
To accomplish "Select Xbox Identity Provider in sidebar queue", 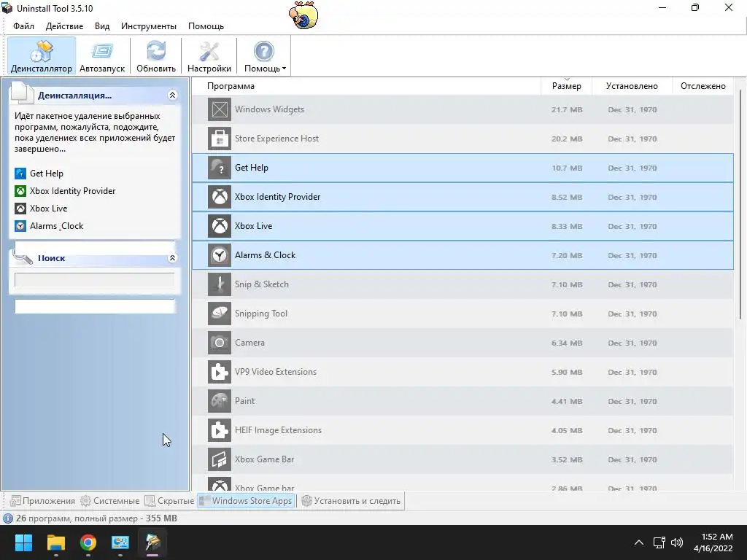I will [x=72, y=191].
